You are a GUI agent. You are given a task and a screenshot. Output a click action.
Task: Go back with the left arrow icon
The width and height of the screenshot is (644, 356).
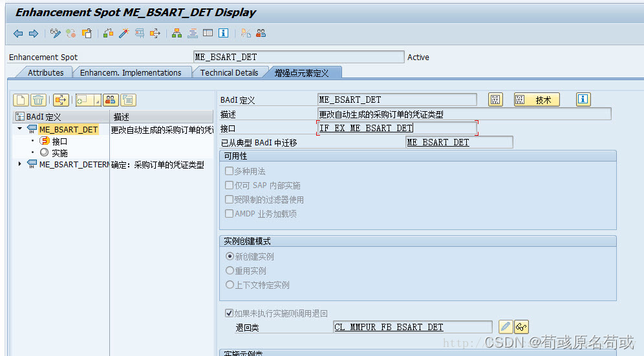coord(18,34)
